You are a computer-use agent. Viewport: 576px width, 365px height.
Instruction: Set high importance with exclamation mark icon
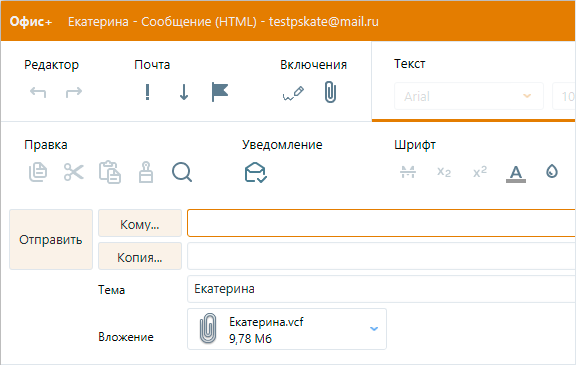pyautogui.click(x=147, y=92)
